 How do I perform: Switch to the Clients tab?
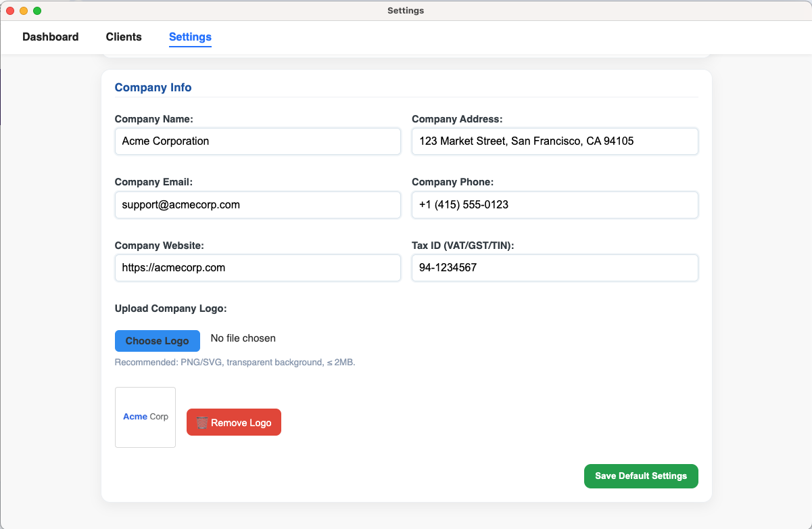pos(124,37)
